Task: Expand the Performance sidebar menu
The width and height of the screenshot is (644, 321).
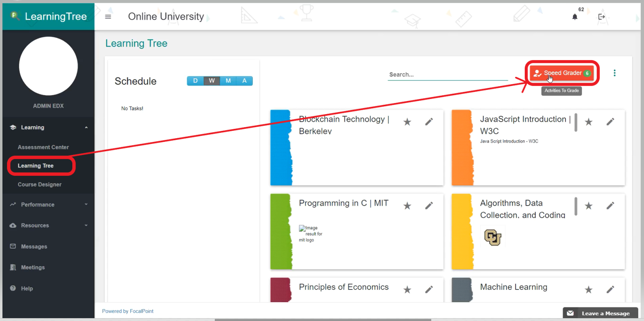Action: point(48,204)
